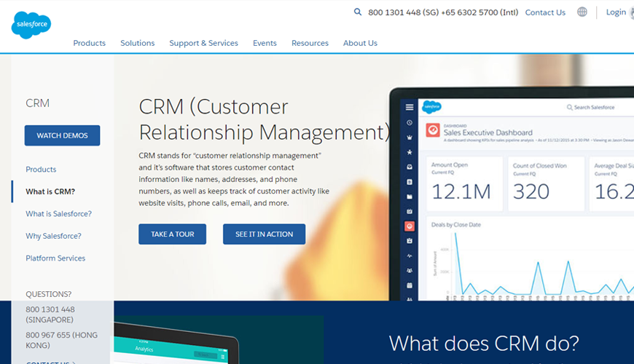Open the Products link in left sidebar
Viewport: 634px width, 364px height.
tap(41, 170)
